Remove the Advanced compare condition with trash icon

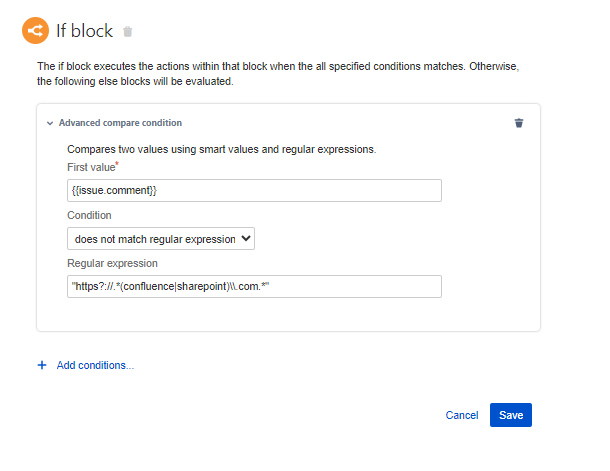518,123
